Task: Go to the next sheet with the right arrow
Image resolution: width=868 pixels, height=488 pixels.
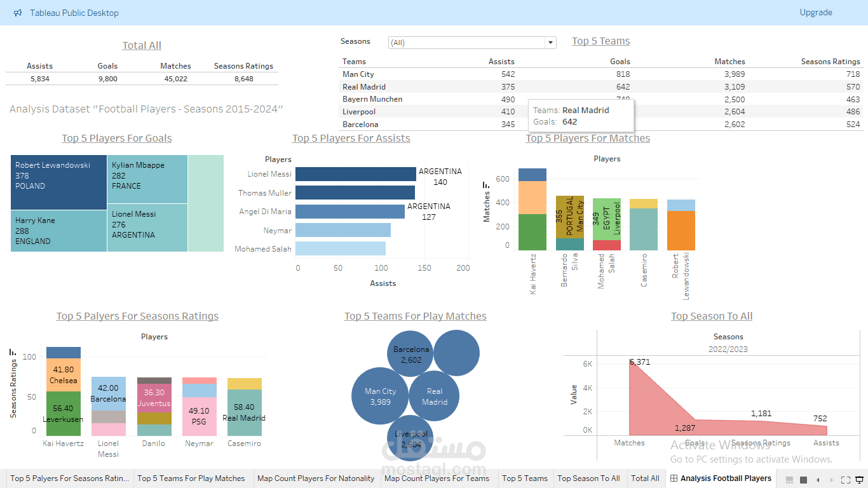Action: click(x=832, y=480)
